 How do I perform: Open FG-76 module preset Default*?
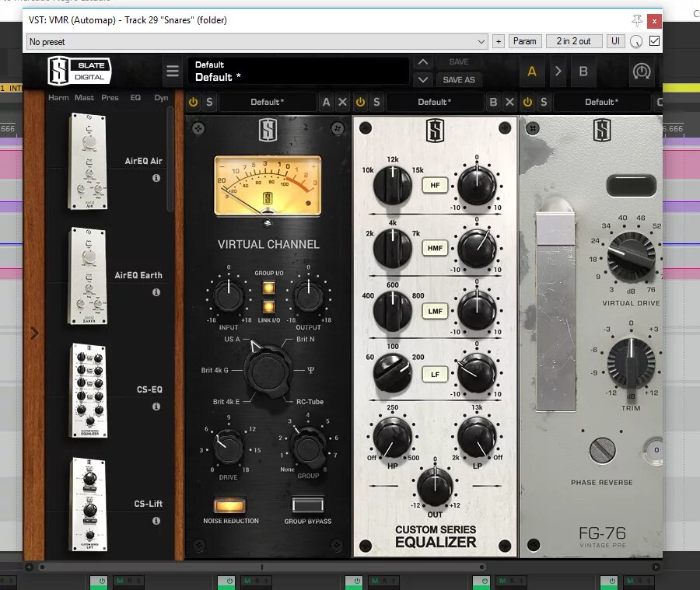(602, 102)
